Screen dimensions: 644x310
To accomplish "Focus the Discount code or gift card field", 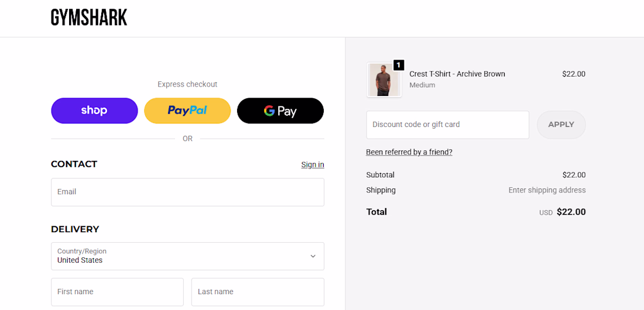I will [447, 125].
